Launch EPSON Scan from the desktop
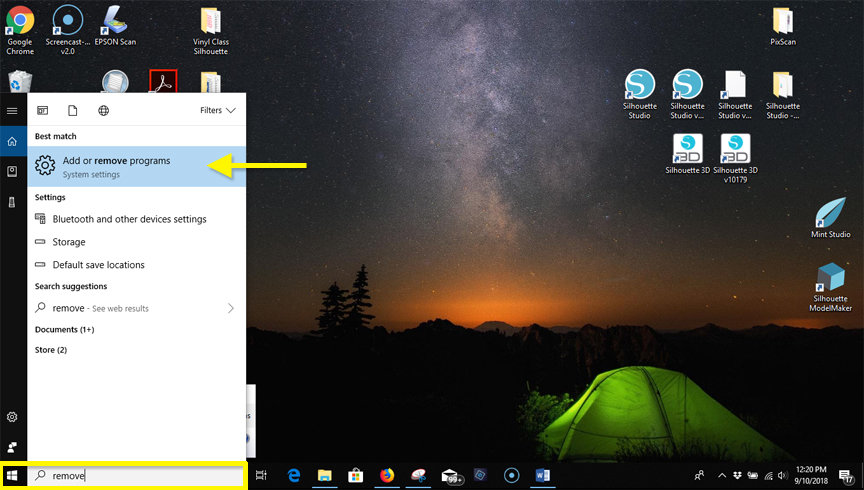The height and width of the screenshot is (490, 864). pos(116,24)
